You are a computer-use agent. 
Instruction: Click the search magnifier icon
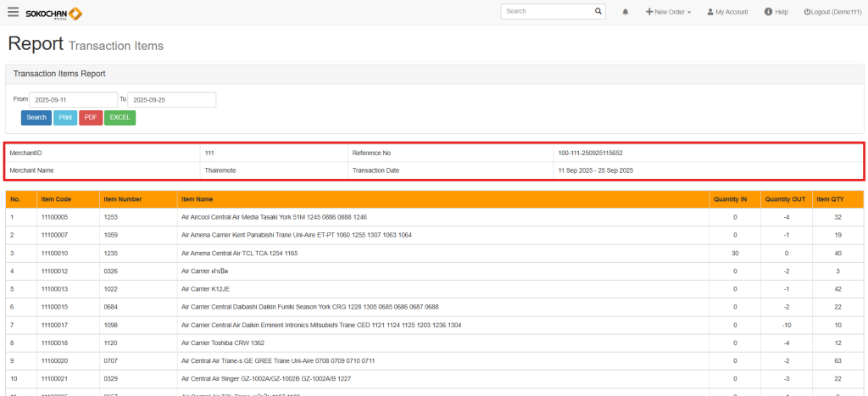pos(598,12)
